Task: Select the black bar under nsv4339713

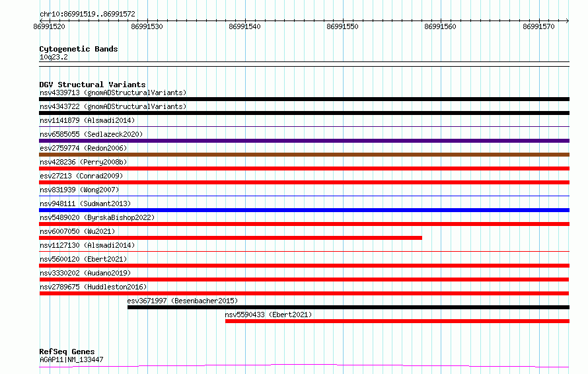Action: tap(304, 99)
